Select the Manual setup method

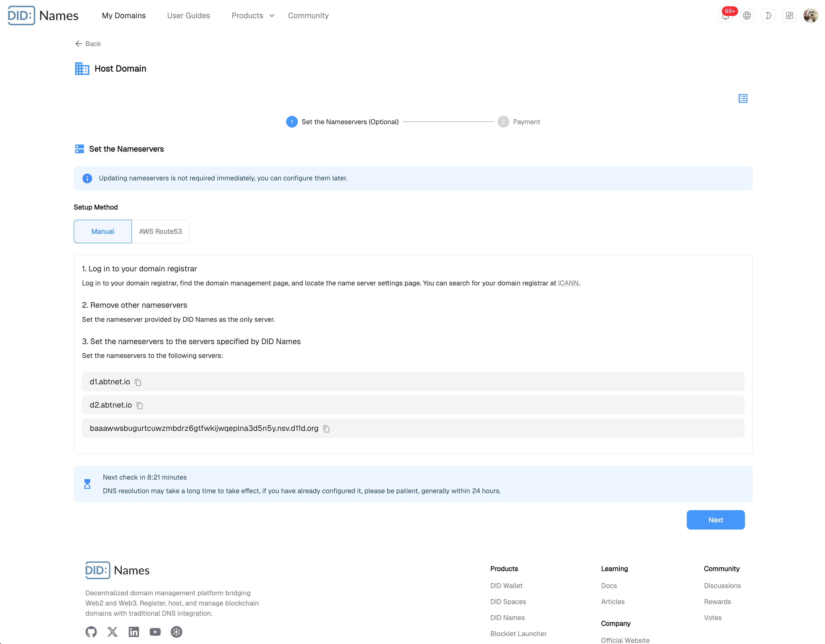click(x=103, y=232)
